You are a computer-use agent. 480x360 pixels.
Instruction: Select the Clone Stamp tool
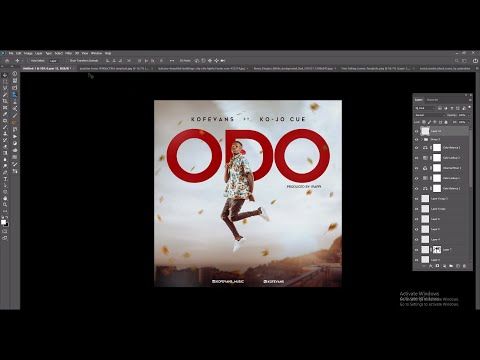coord(5,133)
